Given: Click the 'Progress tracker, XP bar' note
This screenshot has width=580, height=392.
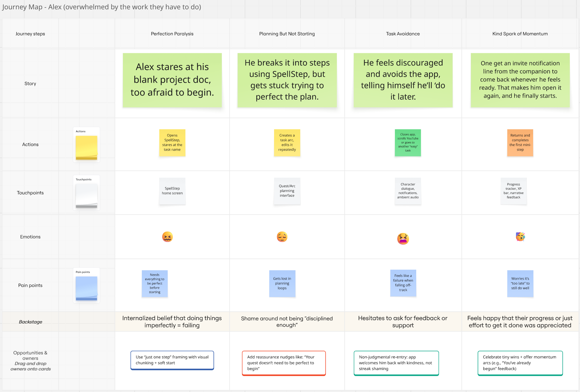Looking at the screenshot, I should click(x=514, y=191).
